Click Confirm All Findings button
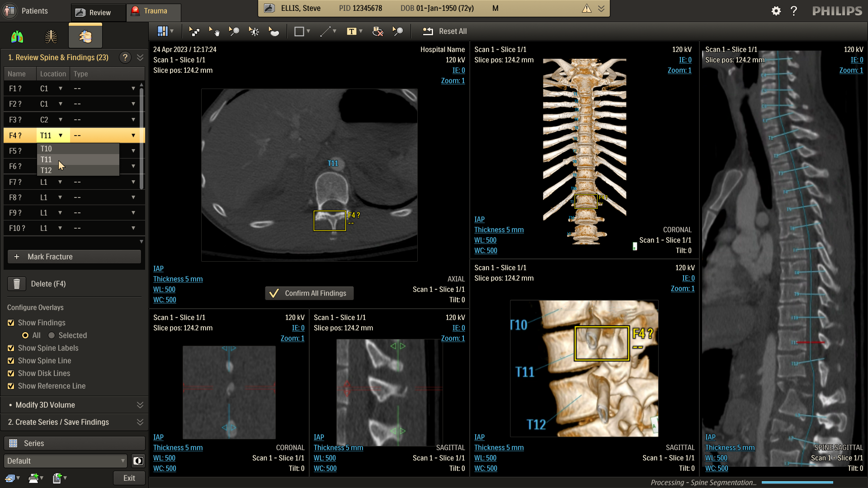The image size is (868, 488). tap(309, 293)
